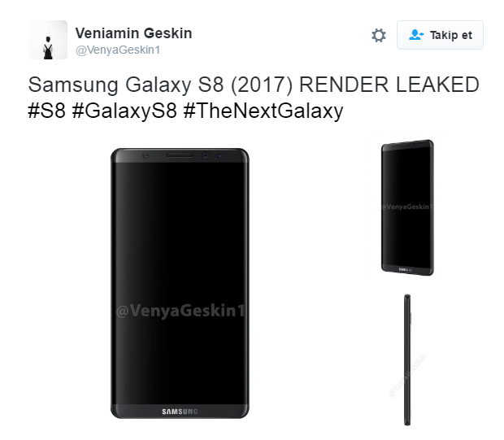This screenshot has height=440, width=504.
Task: Open the gear settings icon
Action: [379, 35]
